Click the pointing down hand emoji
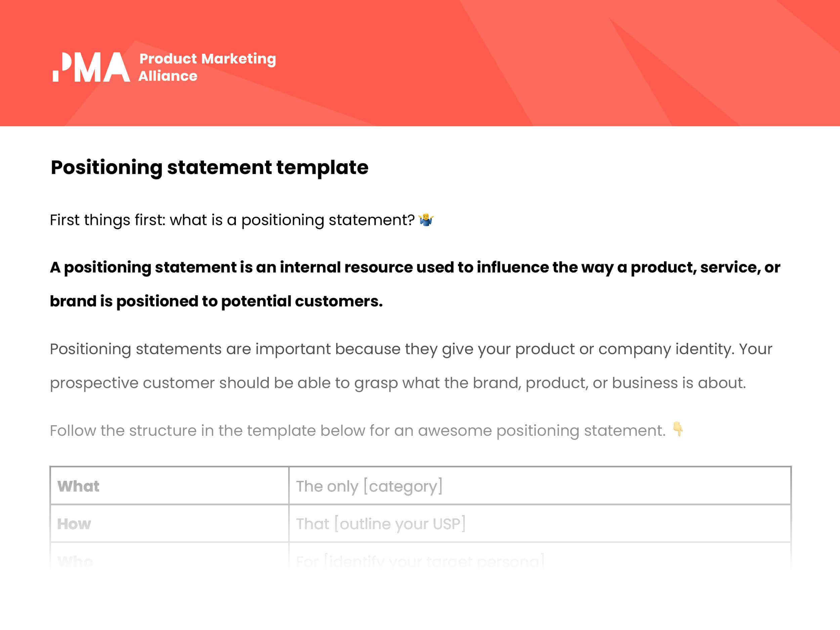 [x=678, y=429]
